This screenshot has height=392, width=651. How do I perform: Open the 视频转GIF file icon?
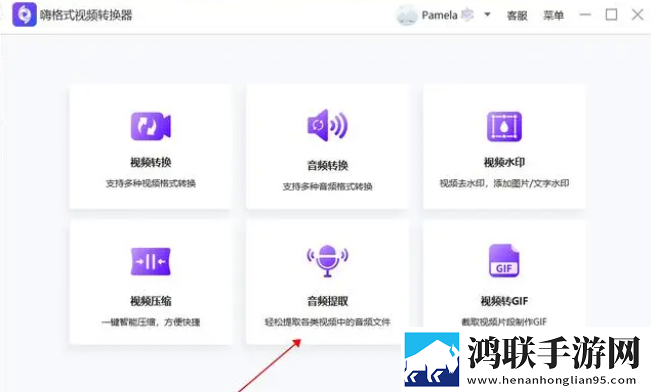pyautogui.click(x=504, y=261)
